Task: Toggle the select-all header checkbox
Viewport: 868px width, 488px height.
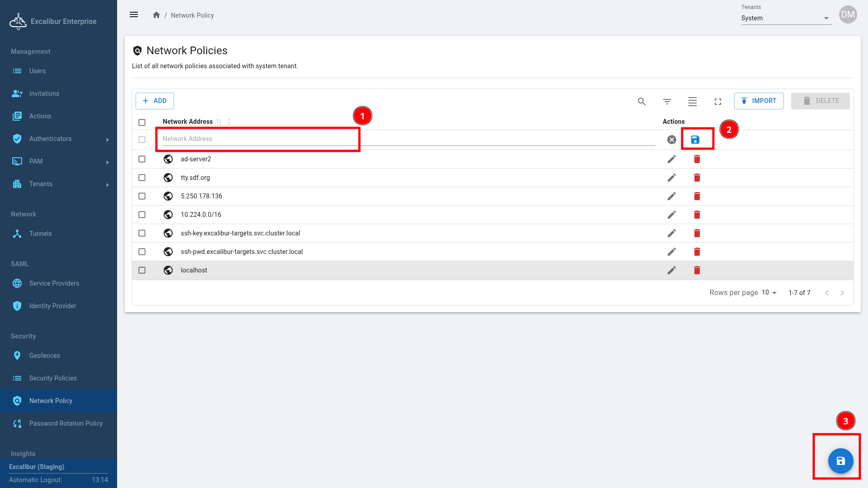Action: tap(142, 122)
